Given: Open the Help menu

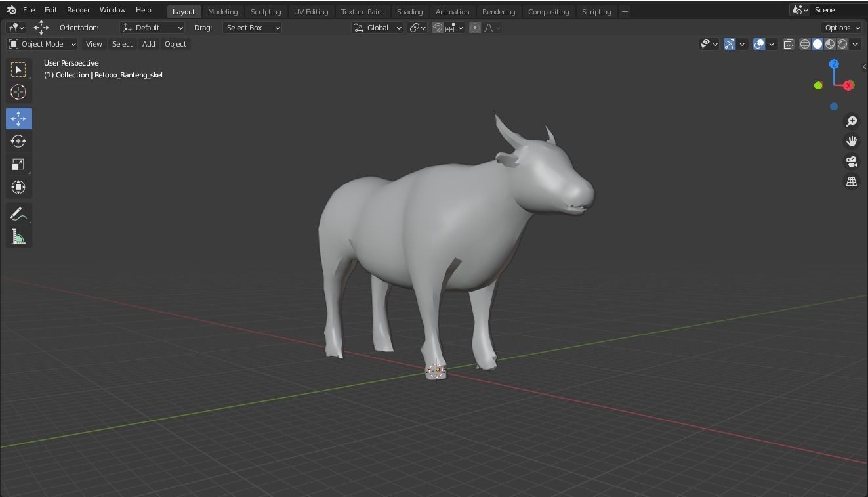Looking at the screenshot, I should point(143,10).
